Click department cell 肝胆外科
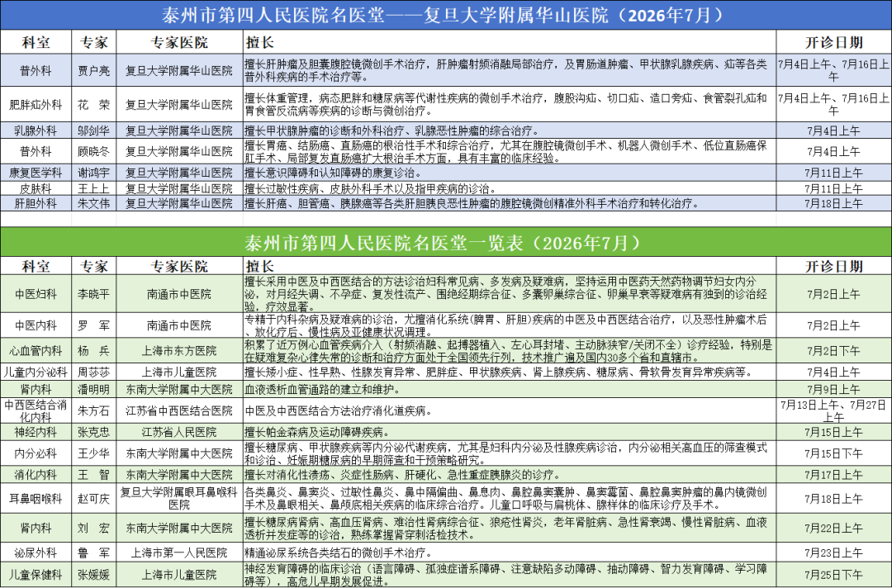 pos(36,203)
